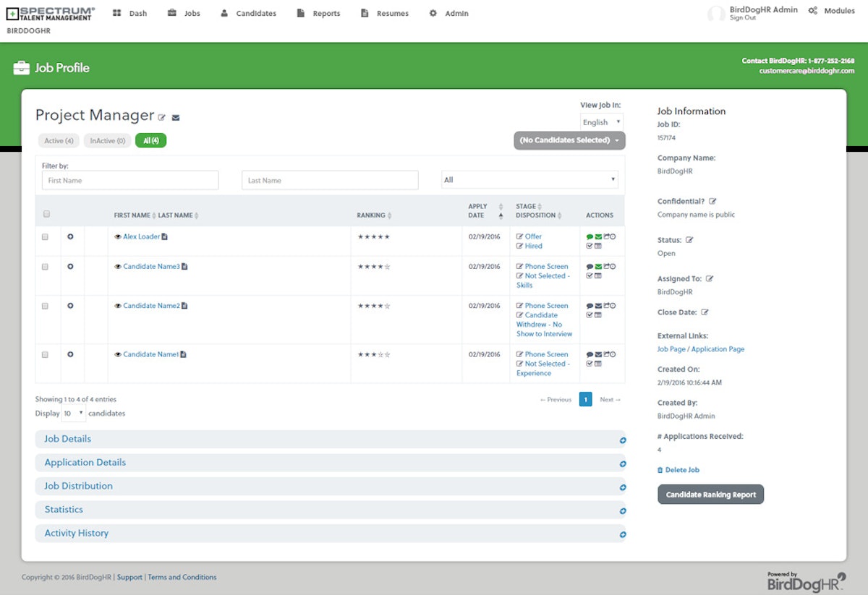Open the No Candidates Selected dropdown
Image resolution: width=868 pixels, height=595 pixels.
click(569, 140)
